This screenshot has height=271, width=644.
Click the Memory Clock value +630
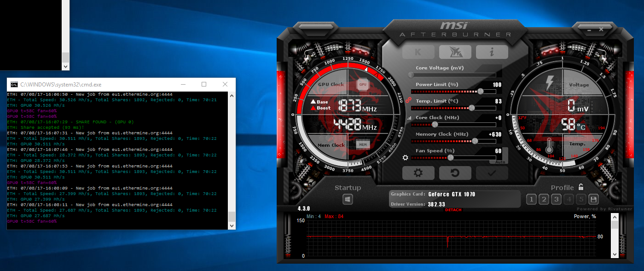[x=495, y=134]
